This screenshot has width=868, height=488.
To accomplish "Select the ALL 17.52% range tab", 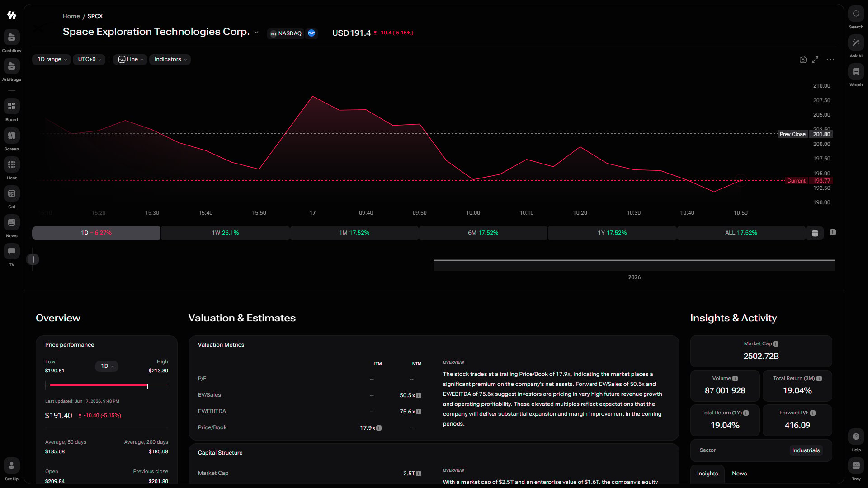I will pos(741,233).
